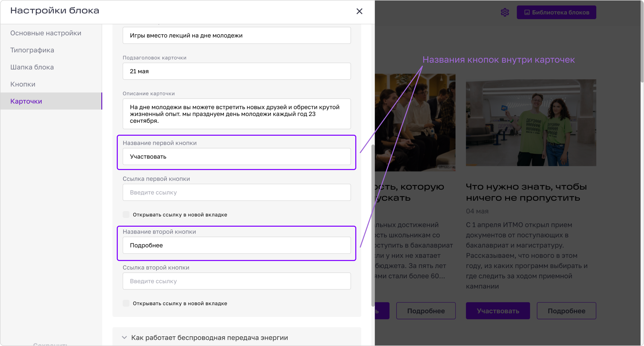The height and width of the screenshot is (346, 644).
Task: Click the label Ссылка второй кнопки
Action: (156, 267)
